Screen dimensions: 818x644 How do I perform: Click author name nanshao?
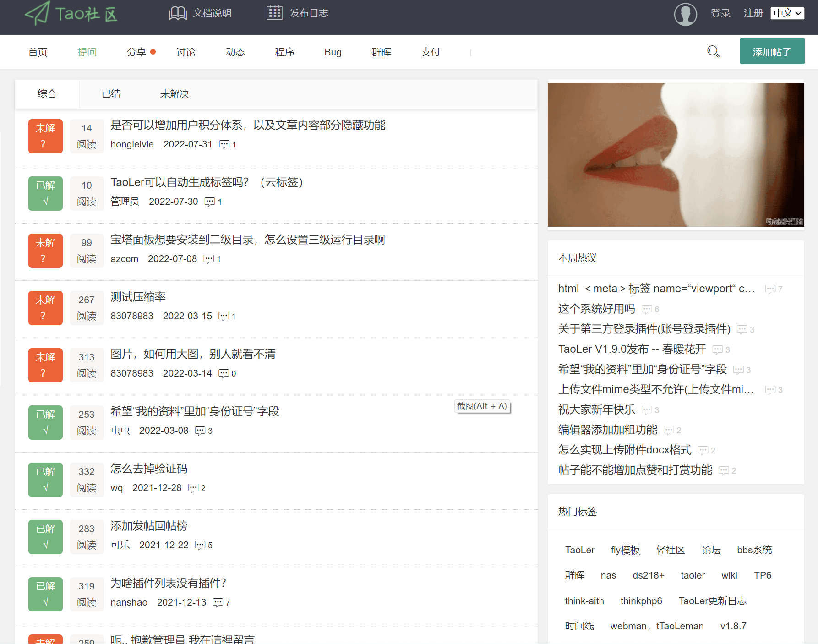[129, 602]
